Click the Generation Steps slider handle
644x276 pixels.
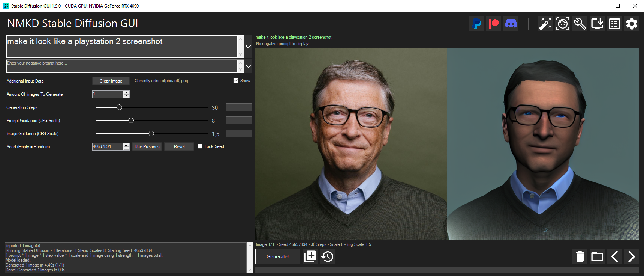click(119, 107)
